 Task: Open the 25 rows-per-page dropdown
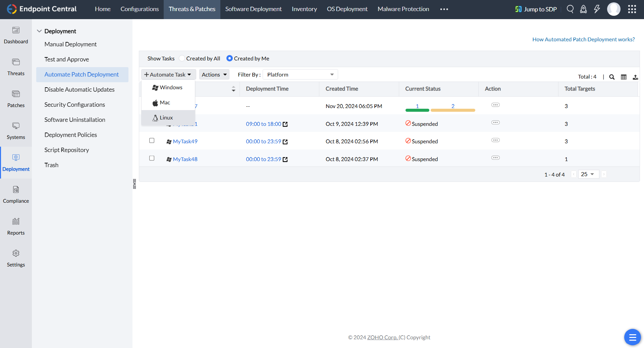click(x=588, y=174)
